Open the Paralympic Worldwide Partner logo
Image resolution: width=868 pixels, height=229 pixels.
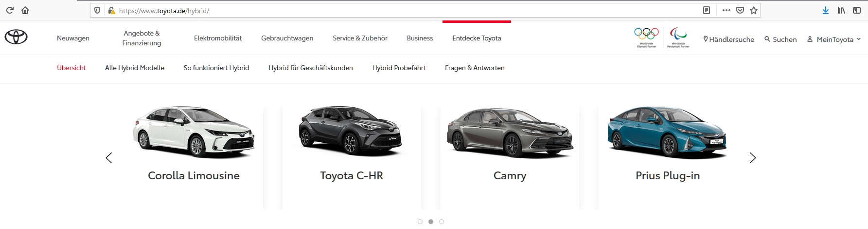tap(678, 38)
